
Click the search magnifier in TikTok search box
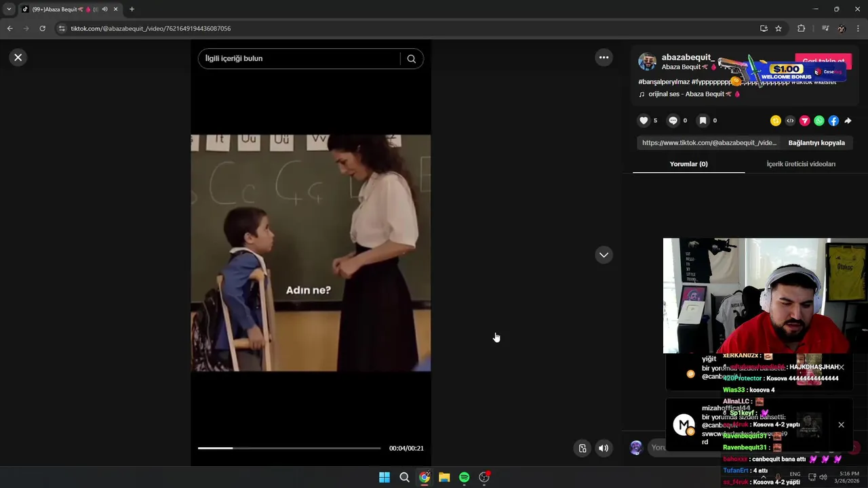click(411, 59)
